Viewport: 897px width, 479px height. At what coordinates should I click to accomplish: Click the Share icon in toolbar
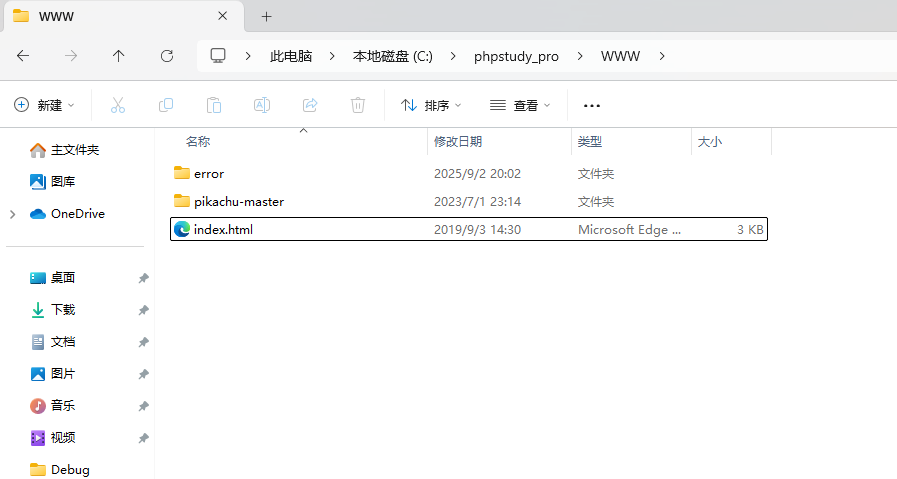pos(310,105)
